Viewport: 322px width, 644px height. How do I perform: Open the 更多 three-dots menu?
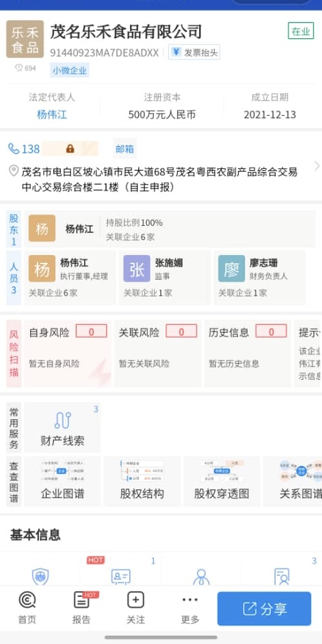(190, 608)
